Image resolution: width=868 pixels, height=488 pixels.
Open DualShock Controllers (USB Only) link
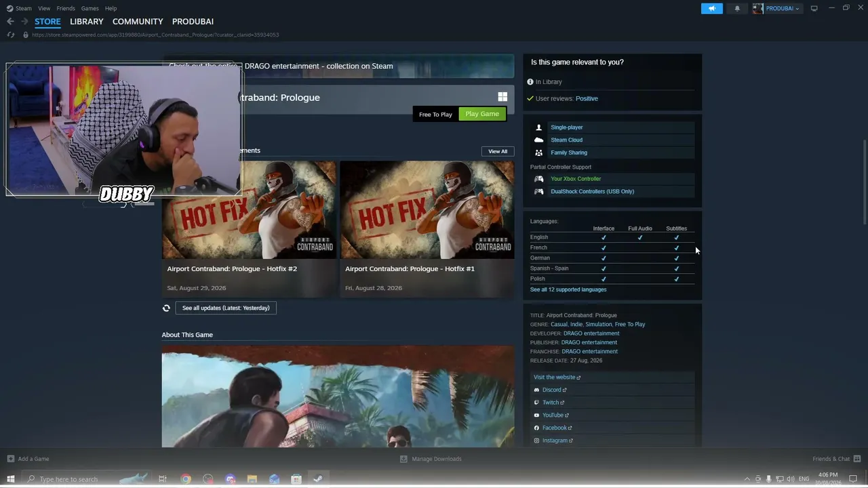tap(592, 192)
